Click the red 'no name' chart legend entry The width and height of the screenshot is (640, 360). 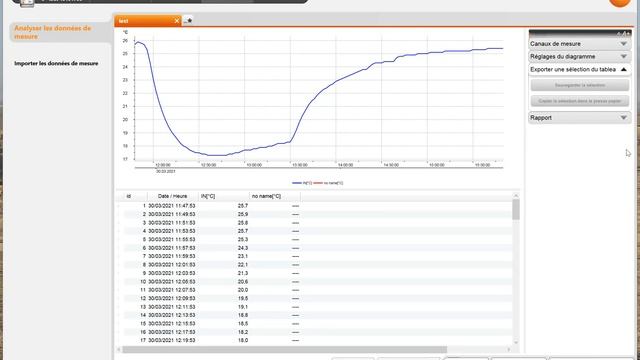click(329, 183)
